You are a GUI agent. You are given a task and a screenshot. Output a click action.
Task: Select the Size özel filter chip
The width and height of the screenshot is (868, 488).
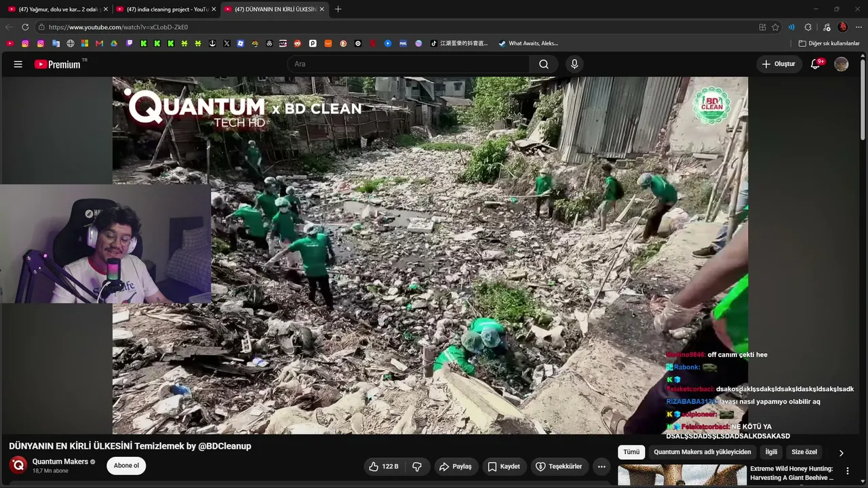coord(804,452)
